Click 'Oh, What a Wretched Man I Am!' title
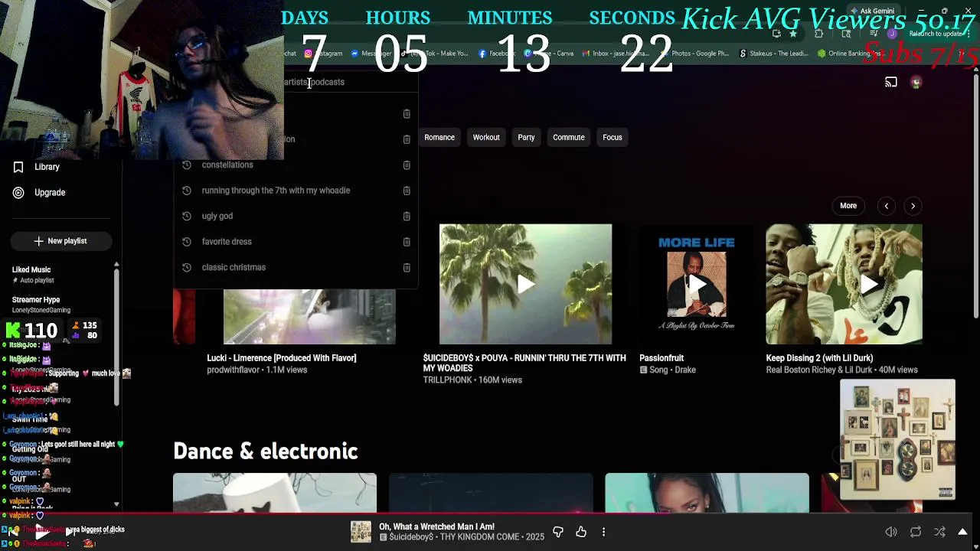Image resolution: width=980 pixels, height=551 pixels. [437, 527]
